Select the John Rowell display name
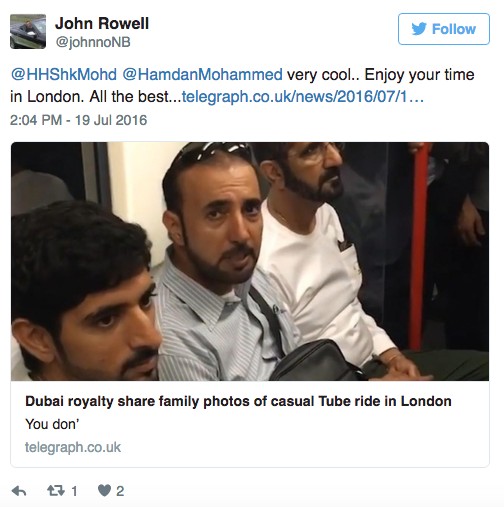This screenshot has width=504, height=507. coord(102,24)
